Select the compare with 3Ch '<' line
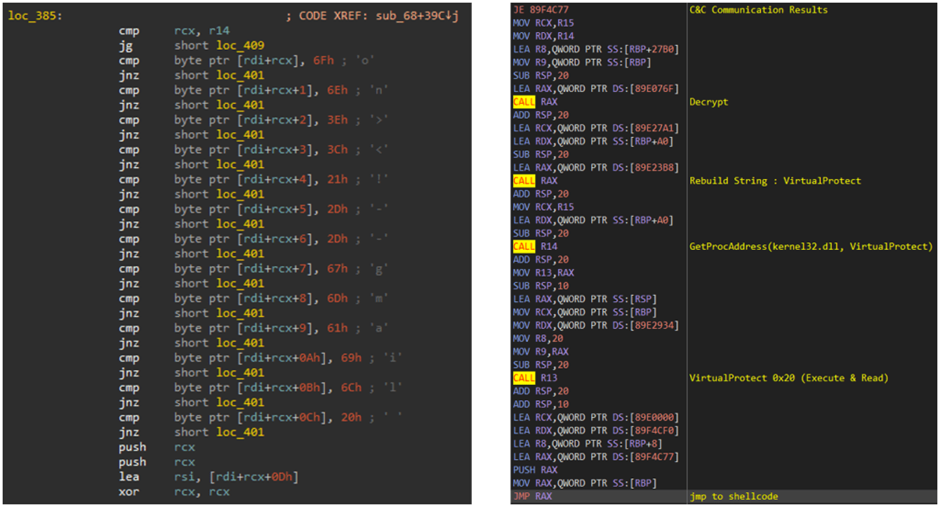 pyautogui.click(x=254, y=150)
